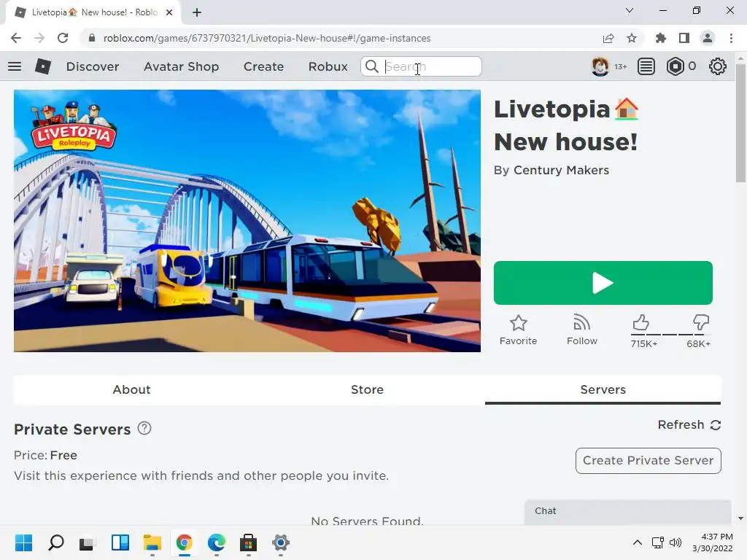Open Microsoft Store from taskbar
The width and height of the screenshot is (747, 560).
pos(248,542)
